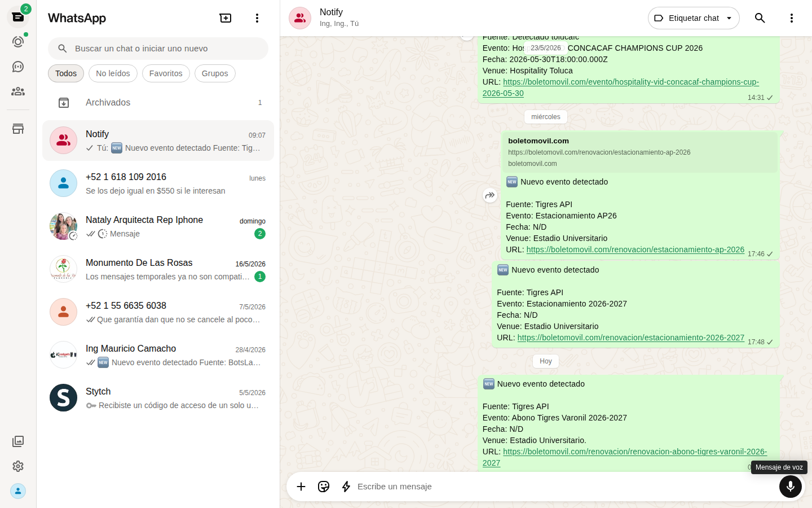Open the Archivados chats

[x=158, y=102]
